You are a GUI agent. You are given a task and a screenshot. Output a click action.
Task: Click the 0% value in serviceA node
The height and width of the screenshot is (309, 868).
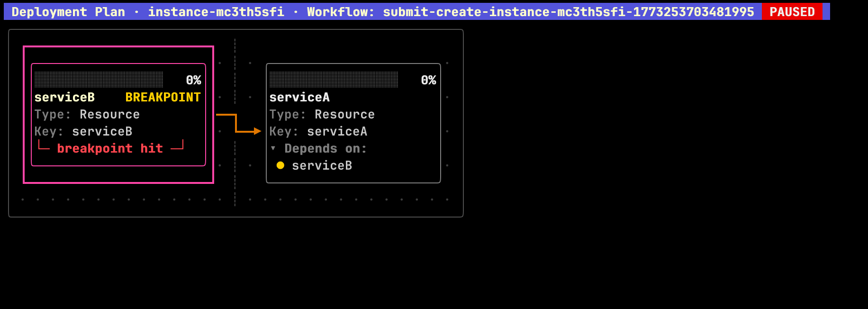pyautogui.click(x=428, y=80)
